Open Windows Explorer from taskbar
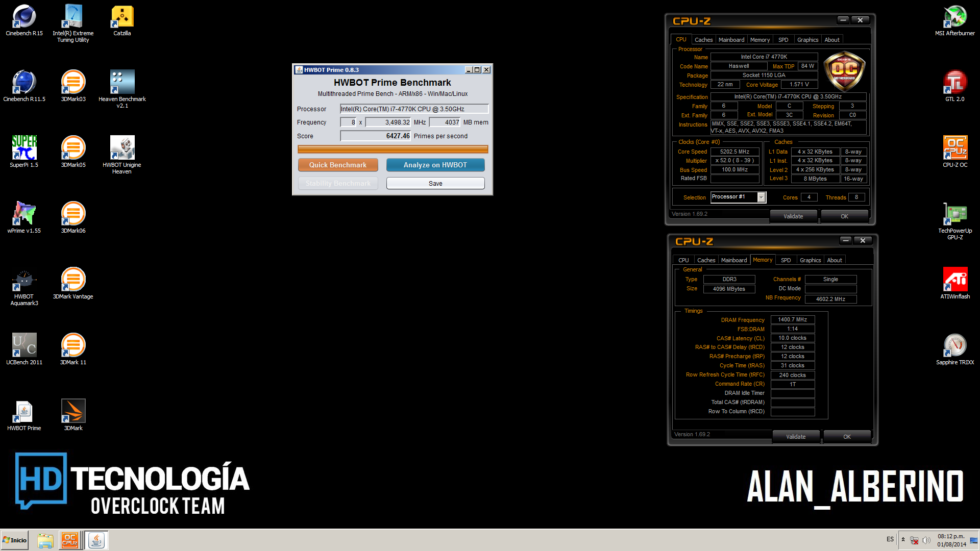The height and width of the screenshot is (551, 980). click(x=45, y=541)
